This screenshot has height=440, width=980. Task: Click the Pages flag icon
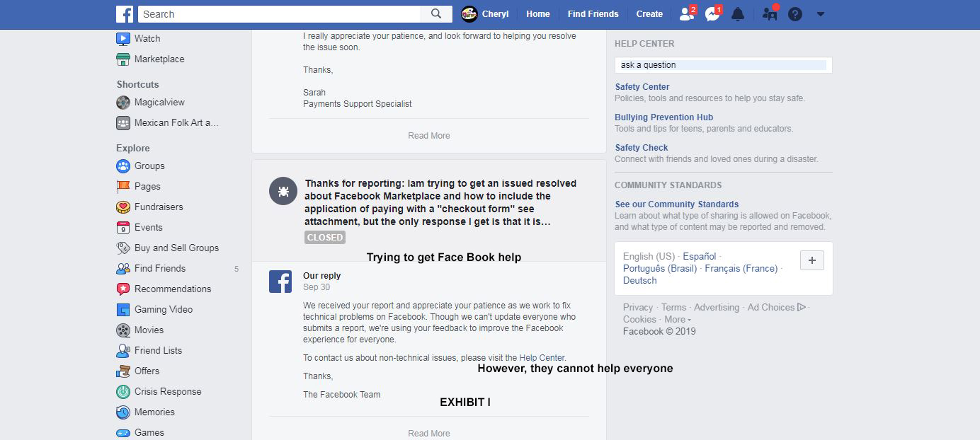(123, 187)
